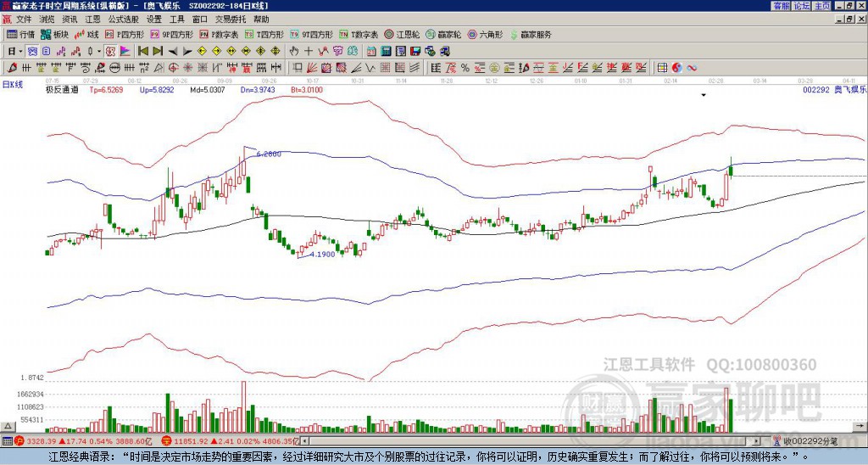Viewport: 868px width, 465px height.
Task: Open the T数字表 tool
Action: click(359, 34)
